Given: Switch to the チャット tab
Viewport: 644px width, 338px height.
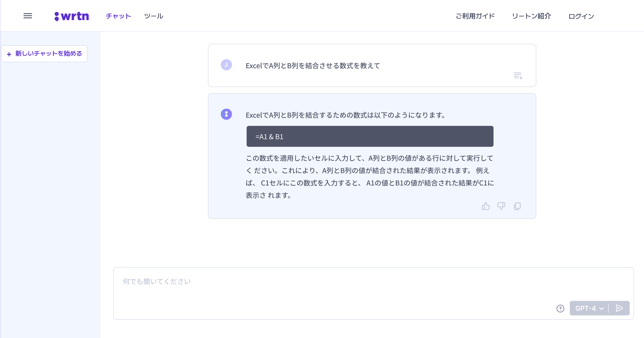Looking at the screenshot, I should coord(118,16).
